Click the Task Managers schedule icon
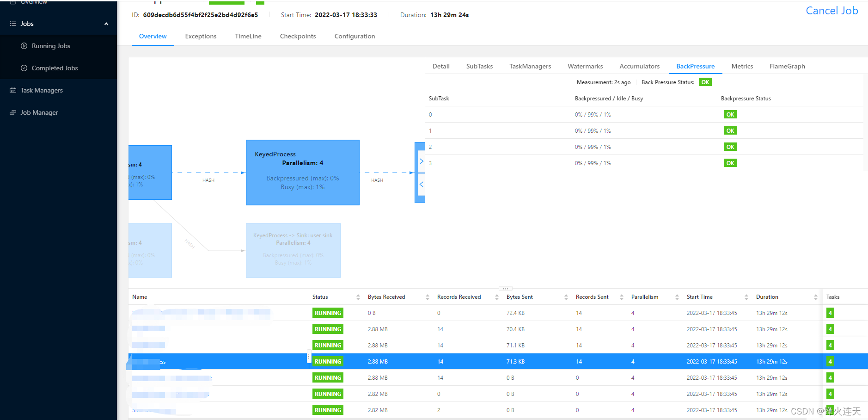Screen dimensions: 868x420 tap(13, 90)
